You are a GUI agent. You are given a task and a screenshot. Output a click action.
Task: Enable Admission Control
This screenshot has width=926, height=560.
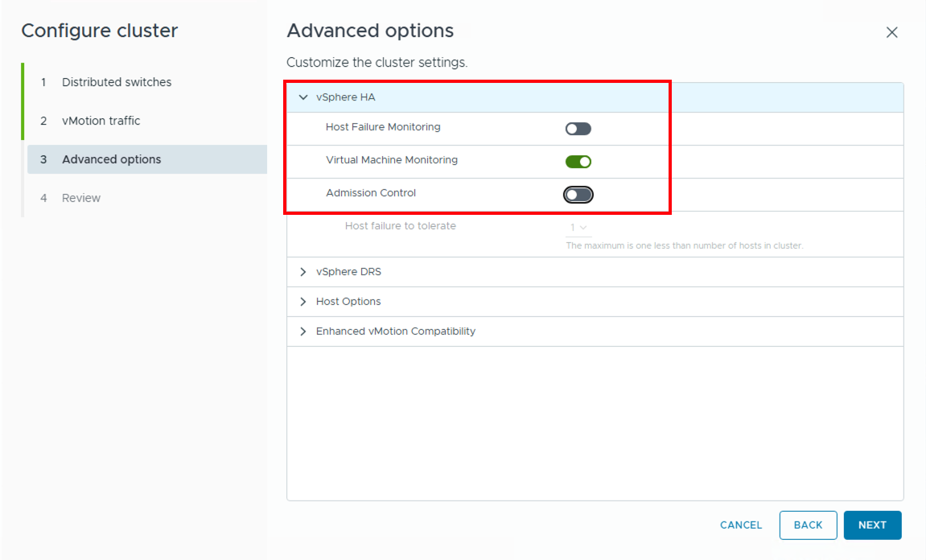tap(578, 194)
